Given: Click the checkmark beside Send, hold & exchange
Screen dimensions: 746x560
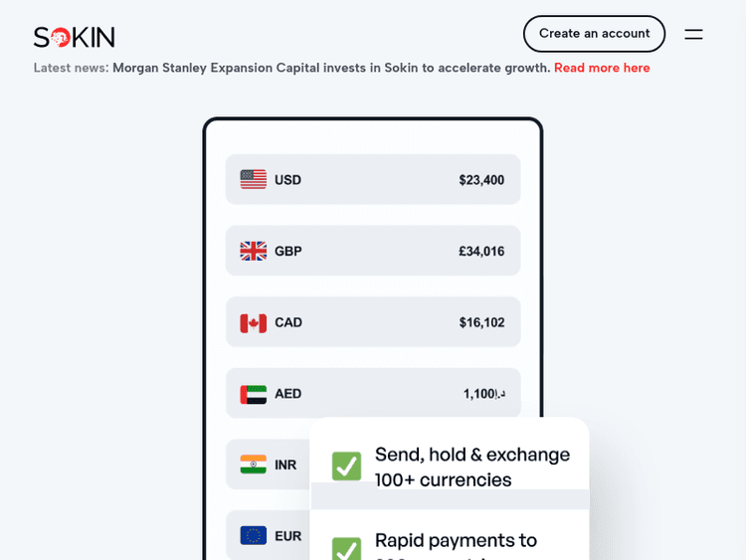Looking at the screenshot, I should click(346, 466).
